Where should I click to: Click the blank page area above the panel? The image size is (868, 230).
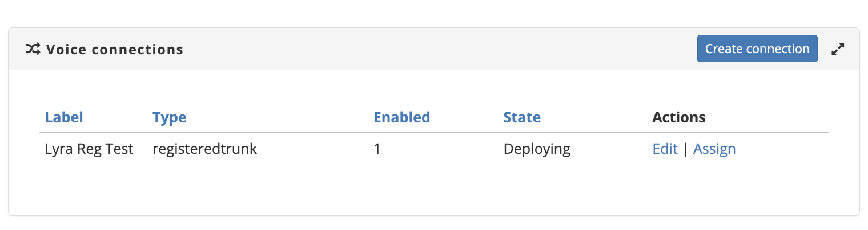[x=434, y=13]
